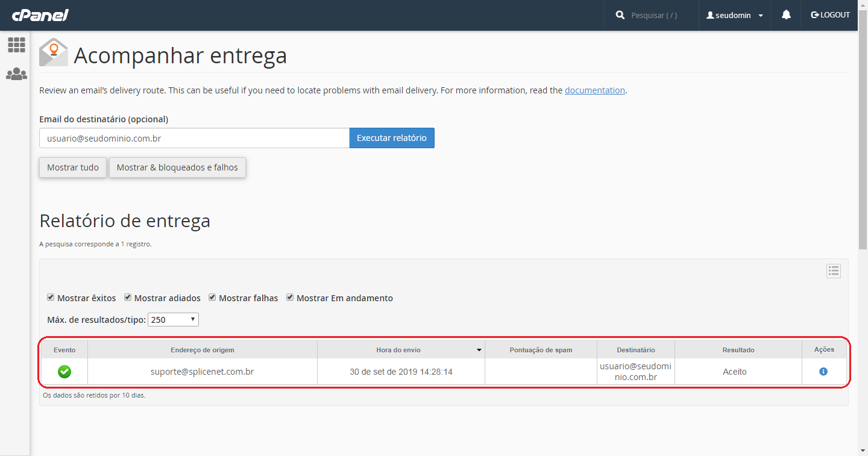Screen dimensions: 868x456
Task: Click the Mostrar tudo button
Action: pyautogui.click(x=73, y=167)
